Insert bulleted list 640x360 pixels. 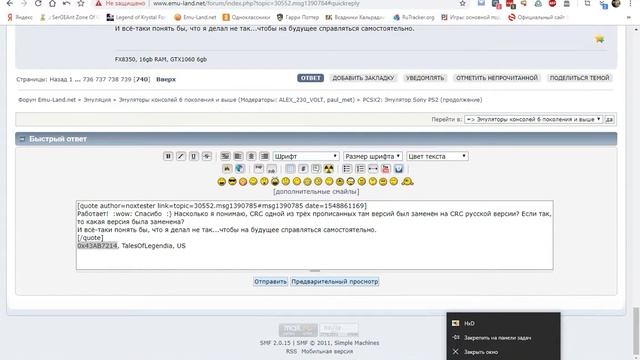(x=347, y=169)
